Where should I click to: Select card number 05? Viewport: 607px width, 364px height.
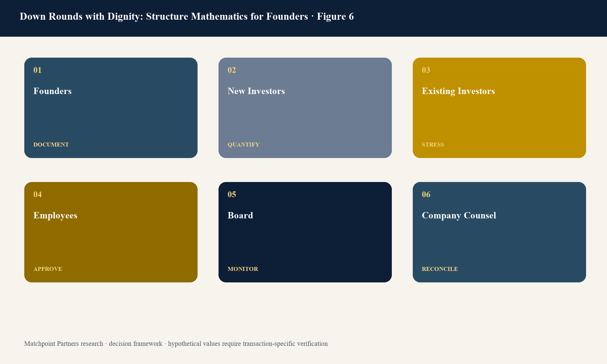coord(232,194)
